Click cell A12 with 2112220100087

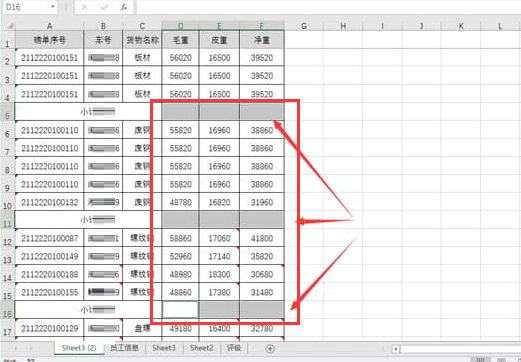(x=49, y=238)
